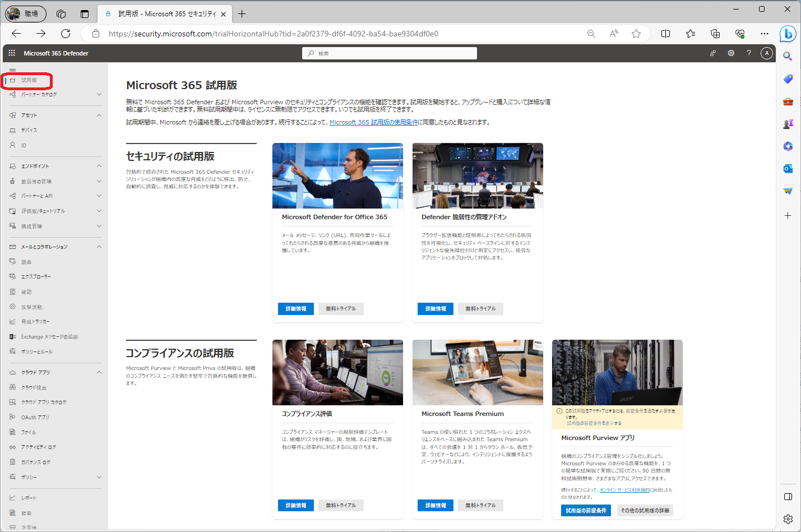Click 詳細情報 for Defender for Office 365
801x532 pixels.
point(296,309)
